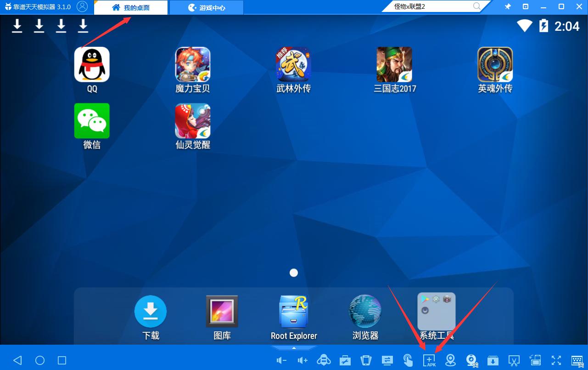Image resolution: width=588 pixels, height=370 pixels.
Task: Raise volume with the volume up icon
Action: click(302, 360)
